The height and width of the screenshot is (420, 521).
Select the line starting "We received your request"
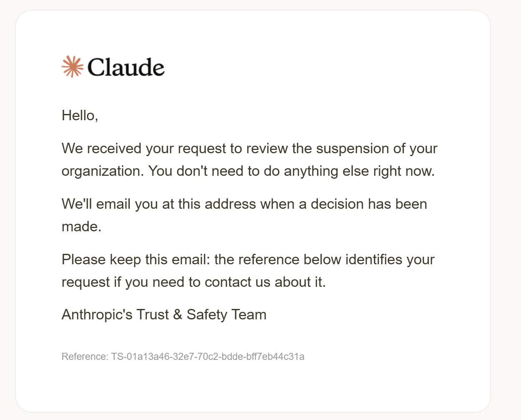[249, 149]
